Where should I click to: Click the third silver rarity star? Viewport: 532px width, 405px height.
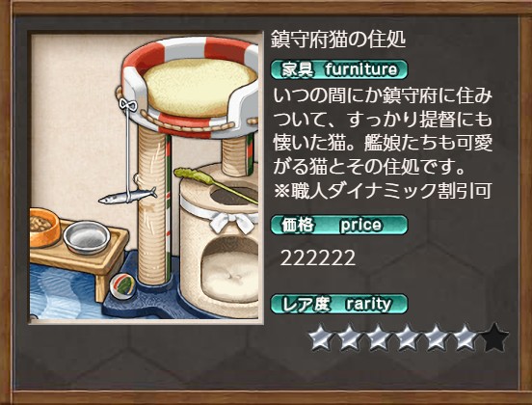(379, 337)
